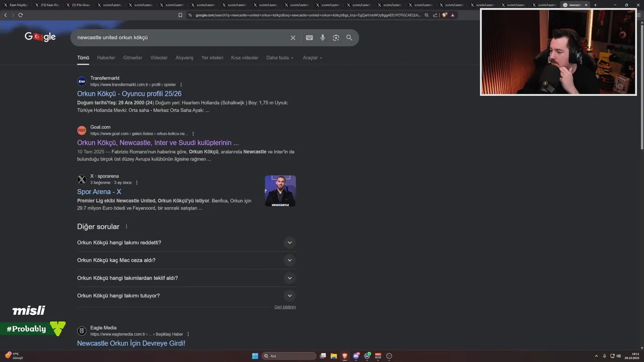Switch to the Haberler tab
The height and width of the screenshot is (362, 644).
pos(106,58)
